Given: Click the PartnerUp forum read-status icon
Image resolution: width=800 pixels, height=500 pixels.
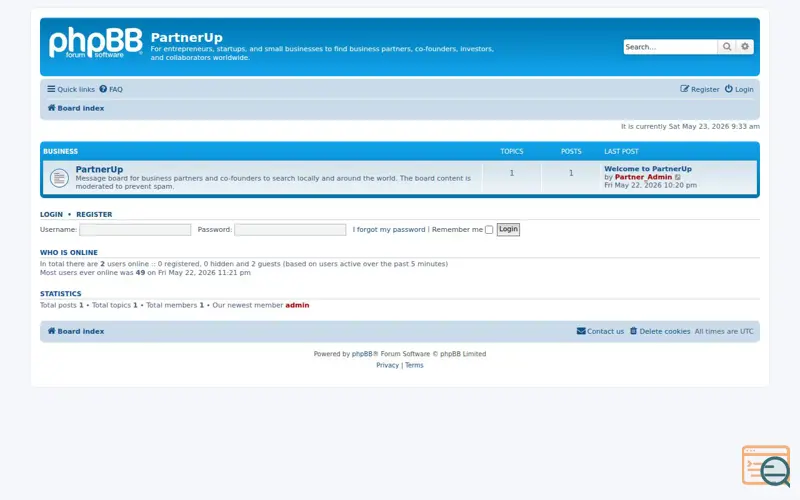Looking at the screenshot, I should coord(59,178).
